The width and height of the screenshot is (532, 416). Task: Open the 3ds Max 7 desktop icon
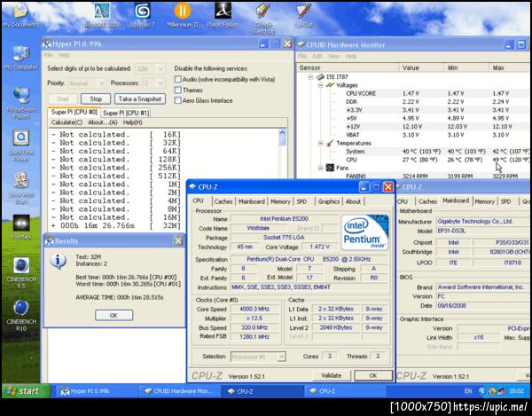tap(142, 12)
